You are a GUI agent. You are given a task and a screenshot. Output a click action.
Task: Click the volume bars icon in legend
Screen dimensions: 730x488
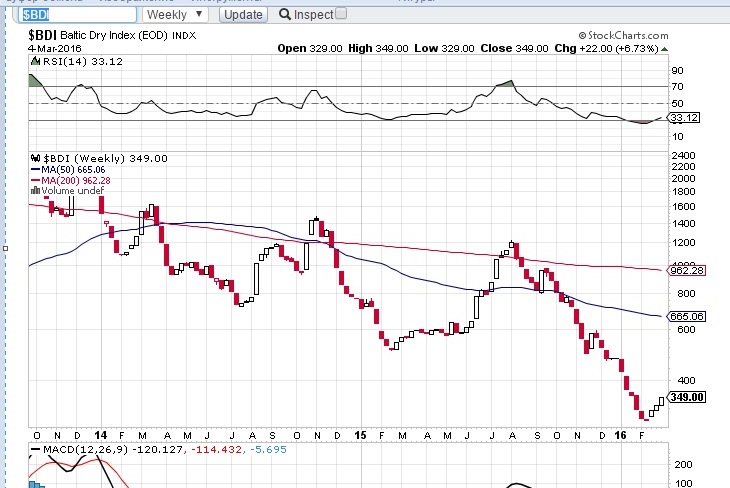click(35, 191)
